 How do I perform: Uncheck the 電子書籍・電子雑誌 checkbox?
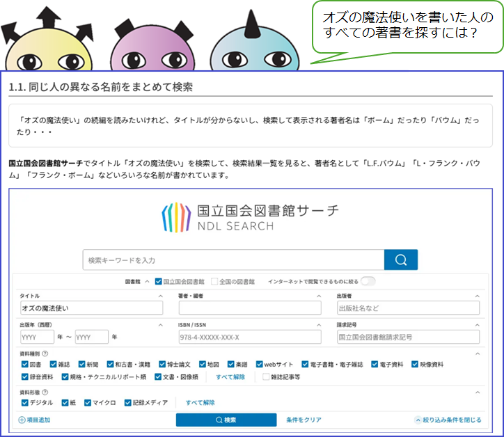click(305, 364)
